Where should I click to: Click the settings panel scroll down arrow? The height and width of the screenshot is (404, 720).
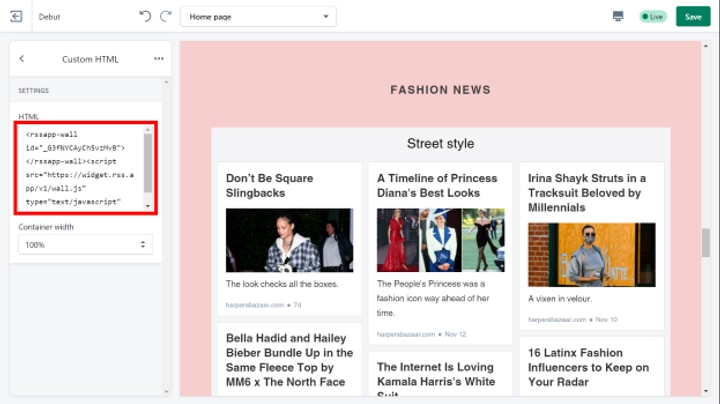pyautogui.click(x=166, y=392)
